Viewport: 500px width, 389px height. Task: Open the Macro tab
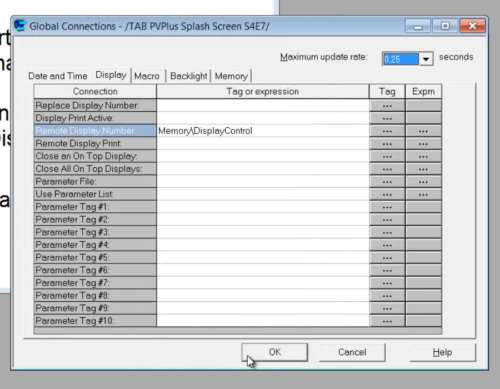pos(147,76)
